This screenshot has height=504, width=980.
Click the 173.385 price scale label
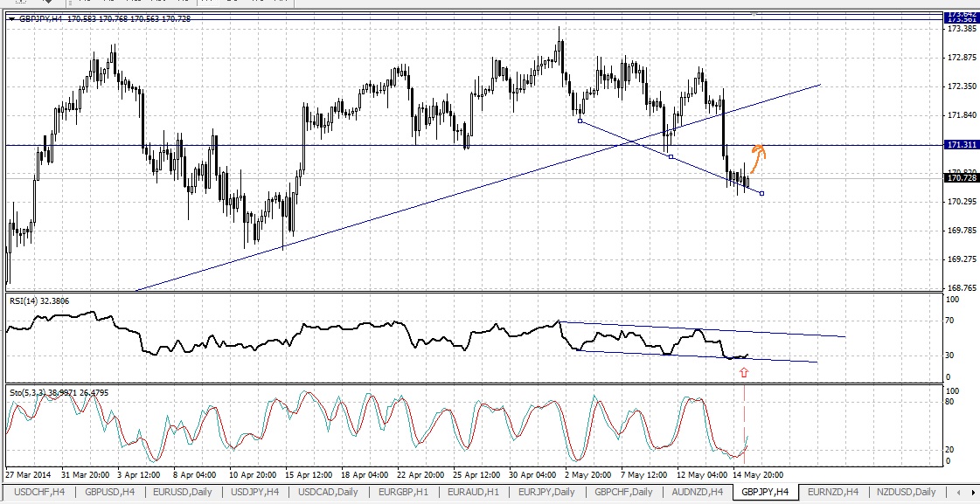coord(962,29)
